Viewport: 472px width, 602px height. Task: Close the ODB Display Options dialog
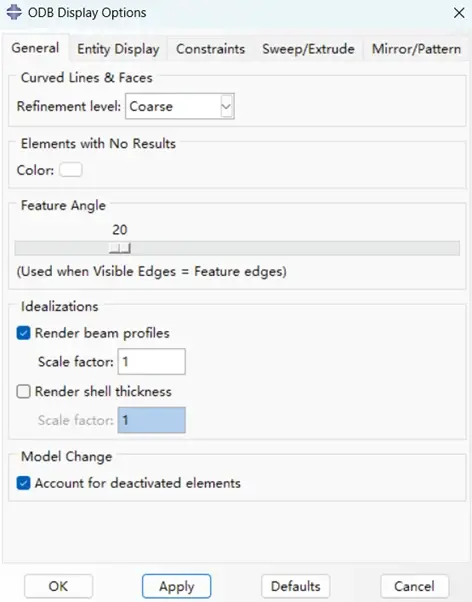coord(459,13)
